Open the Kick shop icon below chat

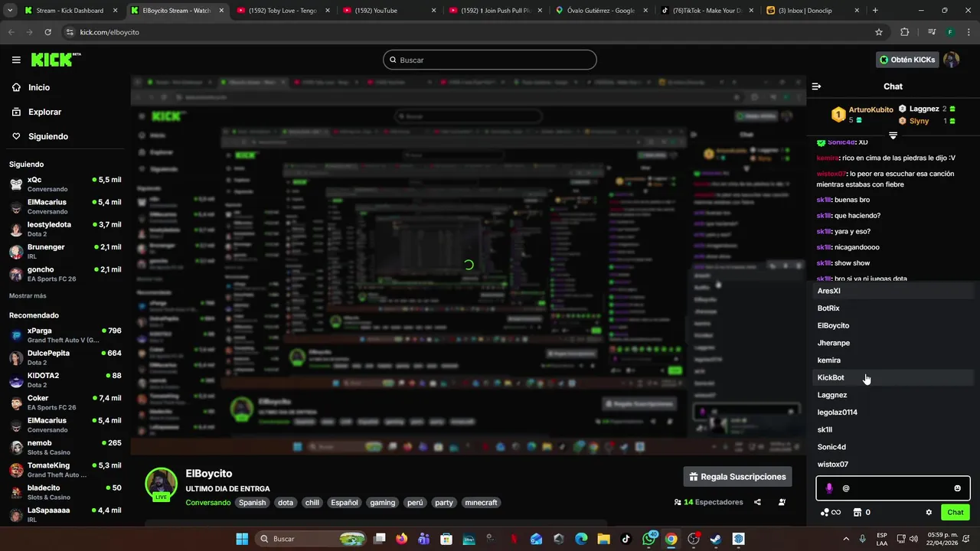click(857, 513)
